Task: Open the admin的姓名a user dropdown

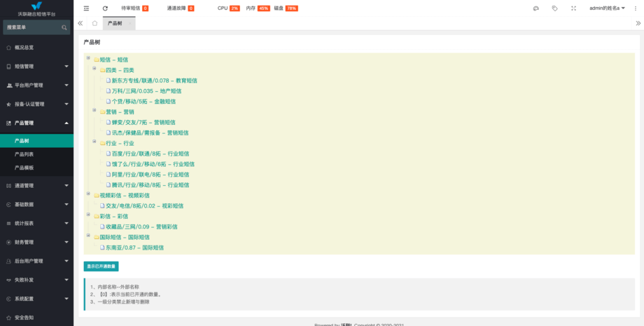Action: pyautogui.click(x=607, y=8)
